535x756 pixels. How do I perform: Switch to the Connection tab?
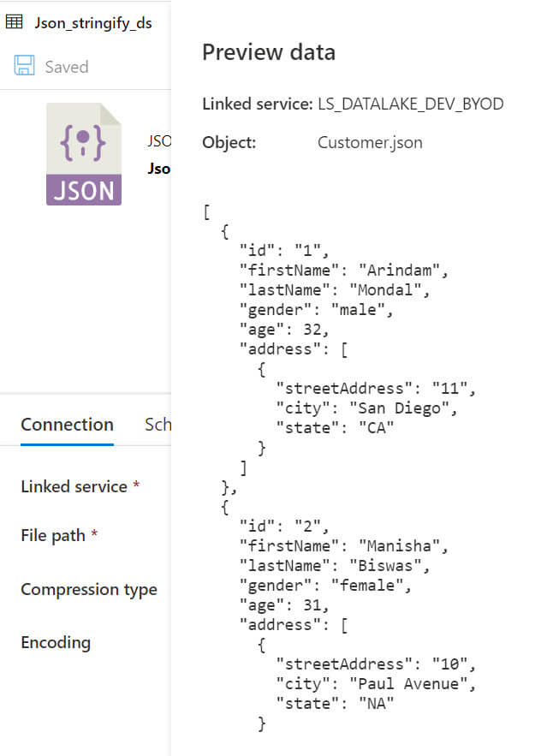pos(67,425)
